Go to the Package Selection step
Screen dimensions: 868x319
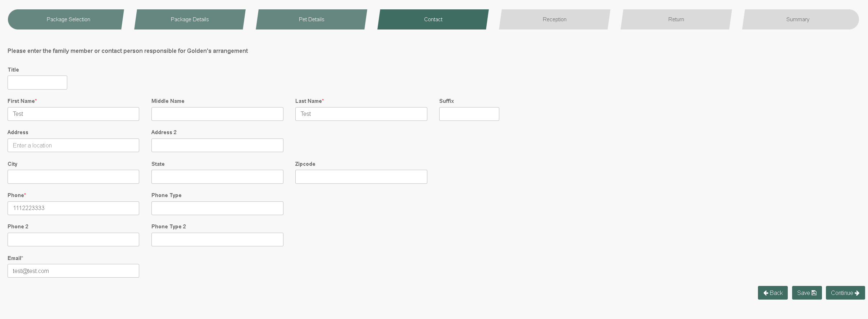[68, 19]
